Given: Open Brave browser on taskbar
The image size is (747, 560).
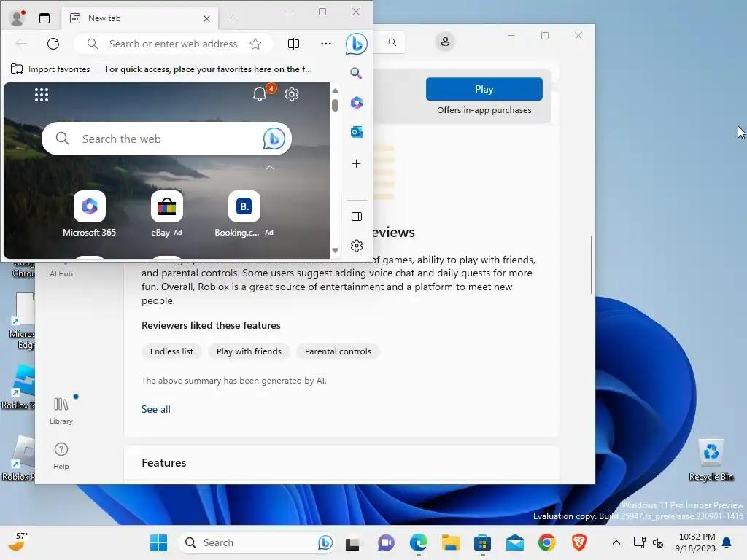Looking at the screenshot, I should [x=579, y=542].
